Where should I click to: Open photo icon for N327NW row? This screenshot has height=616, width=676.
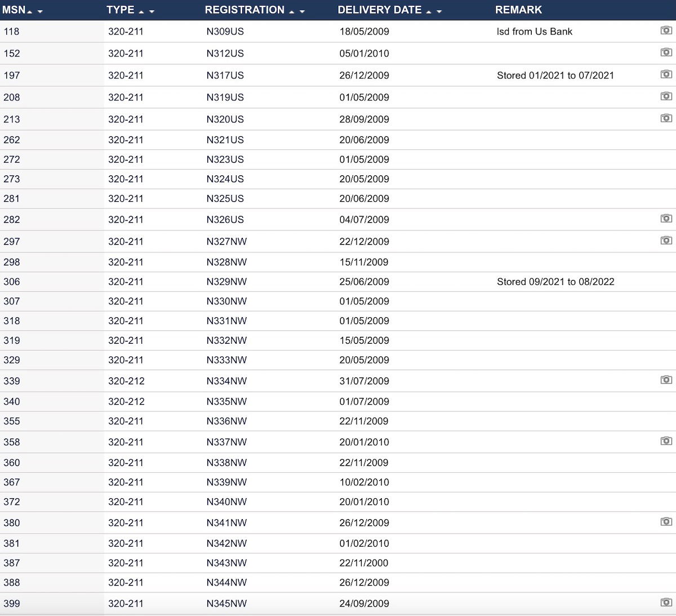click(x=666, y=241)
